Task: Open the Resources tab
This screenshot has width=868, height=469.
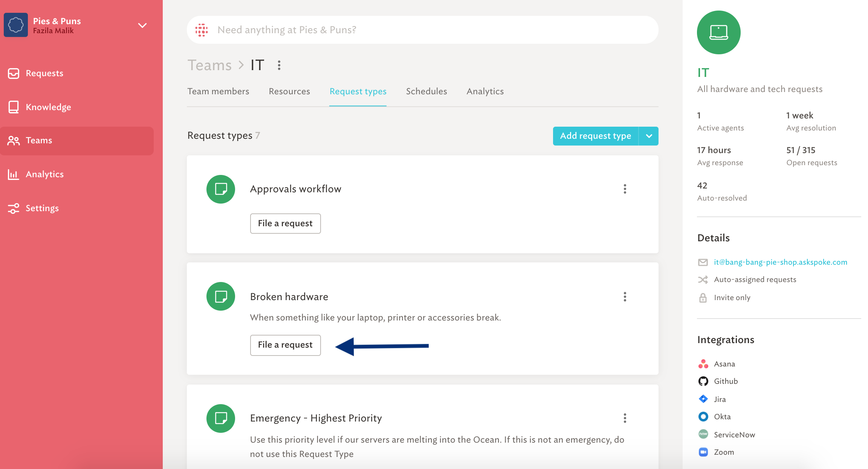Action: tap(289, 91)
